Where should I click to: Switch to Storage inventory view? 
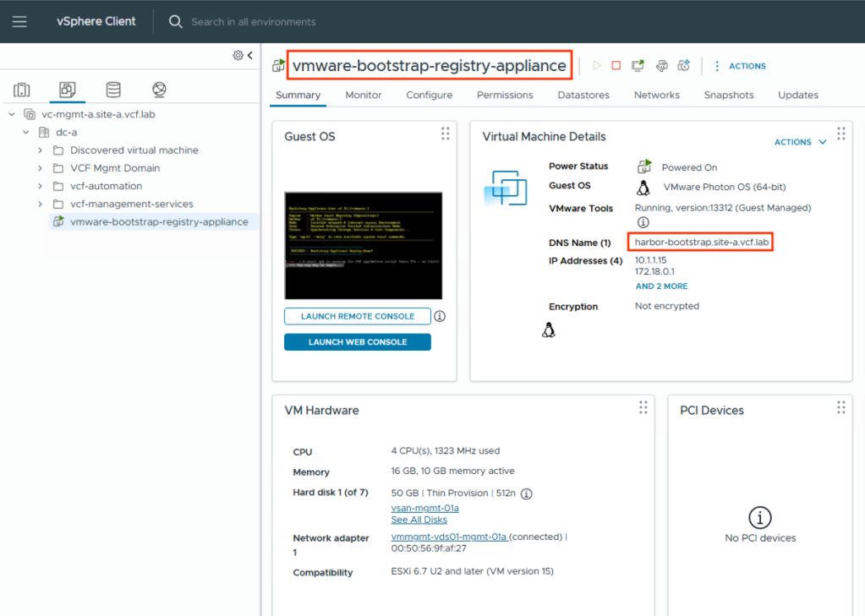click(113, 90)
